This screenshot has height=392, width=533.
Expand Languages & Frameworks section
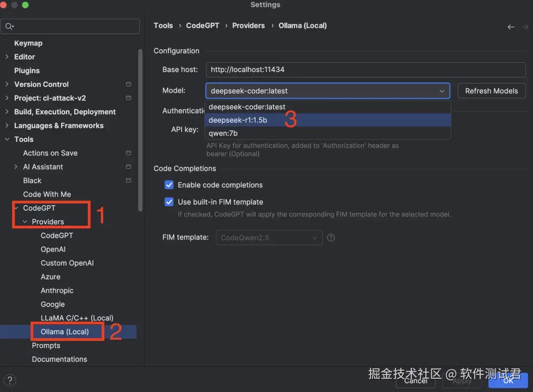7,125
